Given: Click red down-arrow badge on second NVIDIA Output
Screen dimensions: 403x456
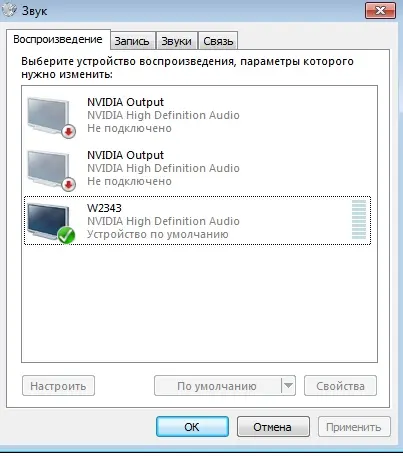Looking at the screenshot, I should 69,185.
